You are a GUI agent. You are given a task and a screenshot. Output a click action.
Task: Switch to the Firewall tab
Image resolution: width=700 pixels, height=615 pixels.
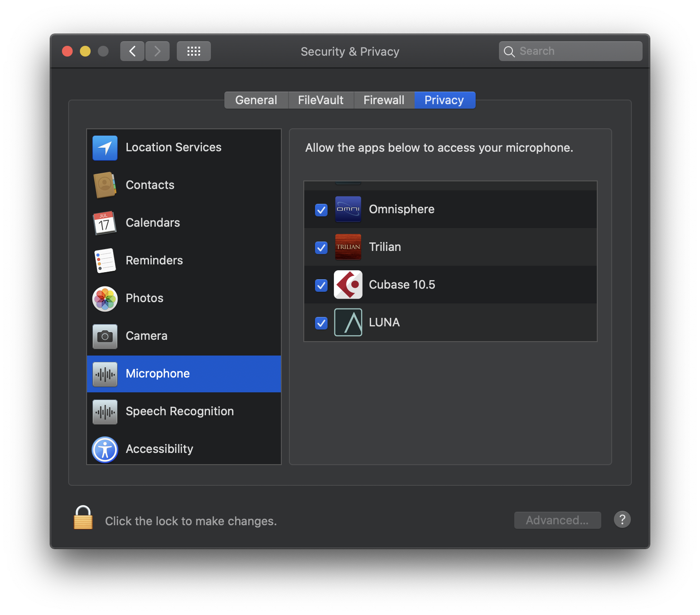[x=384, y=100]
